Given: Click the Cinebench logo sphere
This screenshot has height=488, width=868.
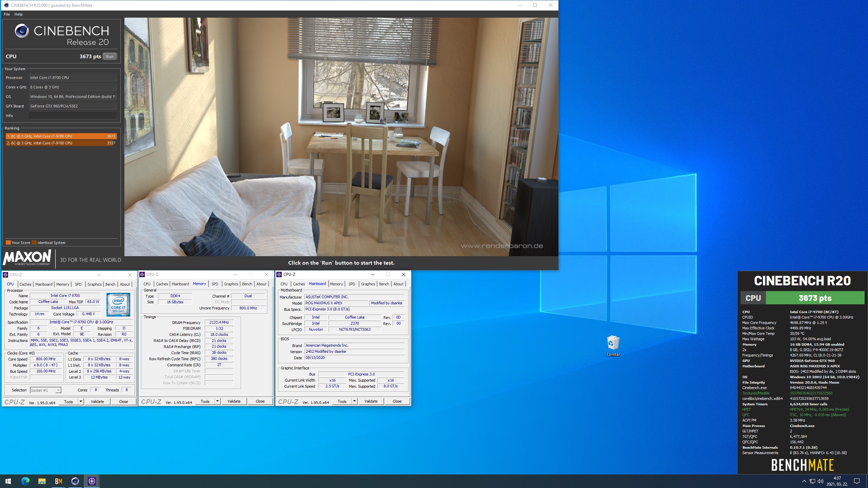Looking at the screenshot, I should point(22,31).
